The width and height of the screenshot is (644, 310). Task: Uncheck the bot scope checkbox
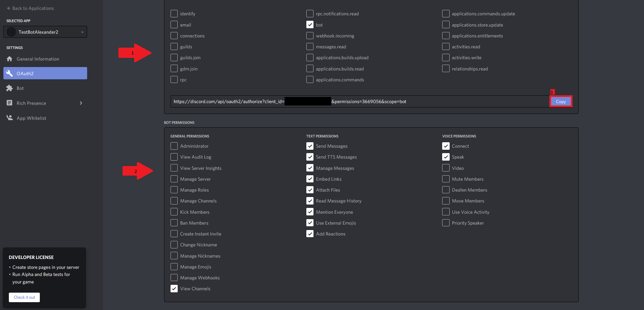(310, 25)
